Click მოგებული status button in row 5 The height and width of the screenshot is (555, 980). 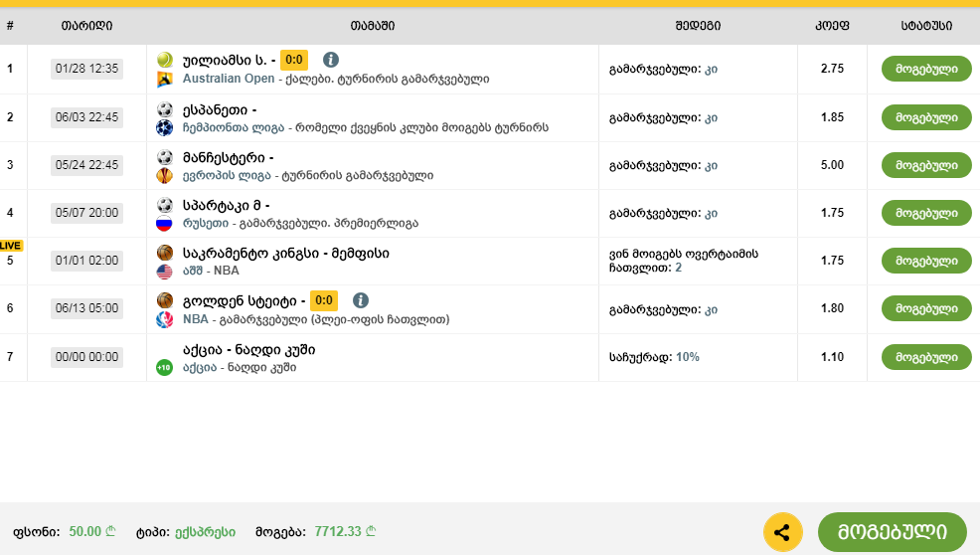pos(926,261)
